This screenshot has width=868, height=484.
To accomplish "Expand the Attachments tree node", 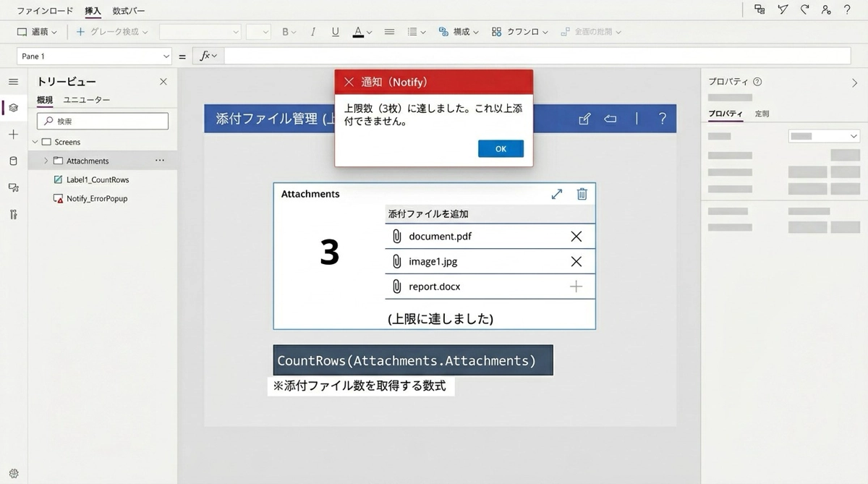I will [x=46, y=161].
